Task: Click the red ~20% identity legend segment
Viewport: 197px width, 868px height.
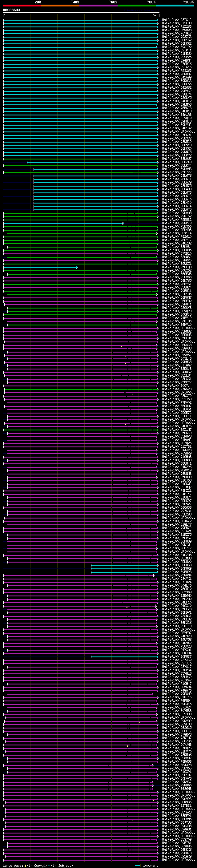Action: coord(22,6)
